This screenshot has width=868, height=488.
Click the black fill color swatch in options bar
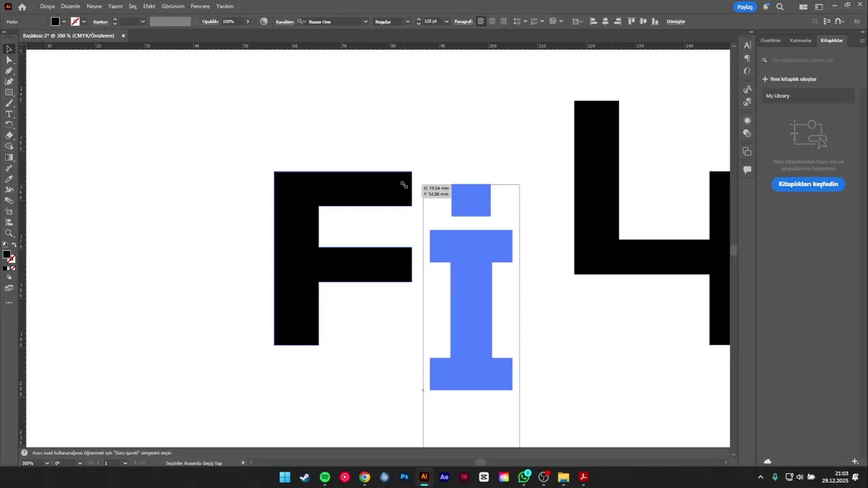56,22
